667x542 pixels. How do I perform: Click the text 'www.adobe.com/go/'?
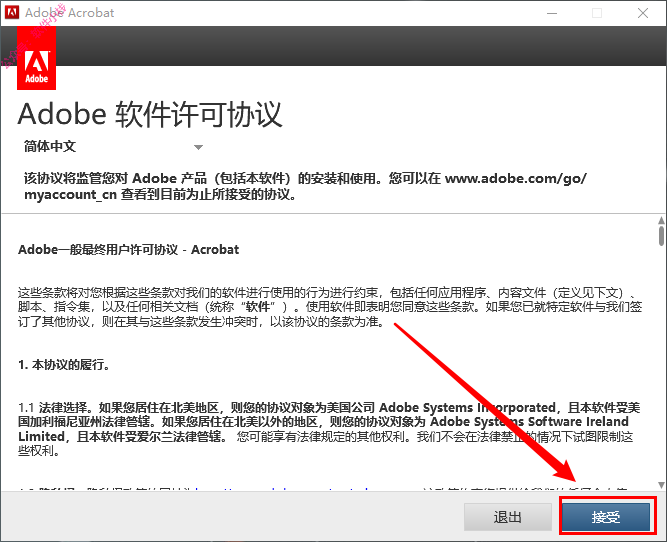click(516, 178)
